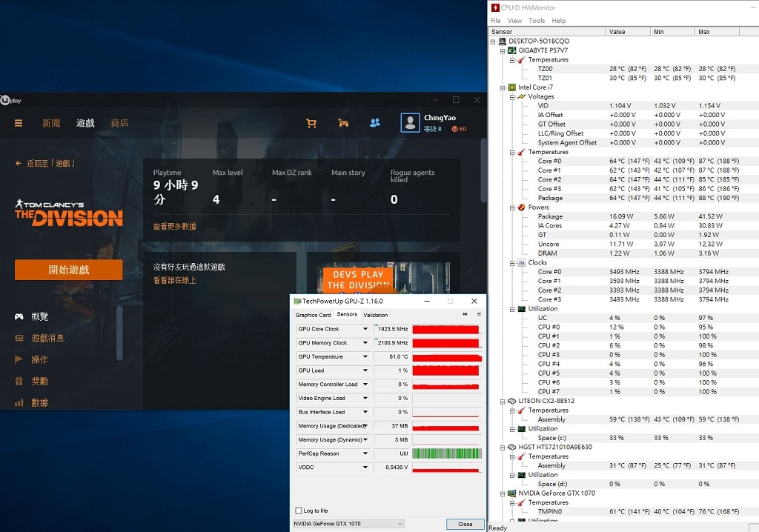Click the GPU-Z Close button

coord(465,525)
